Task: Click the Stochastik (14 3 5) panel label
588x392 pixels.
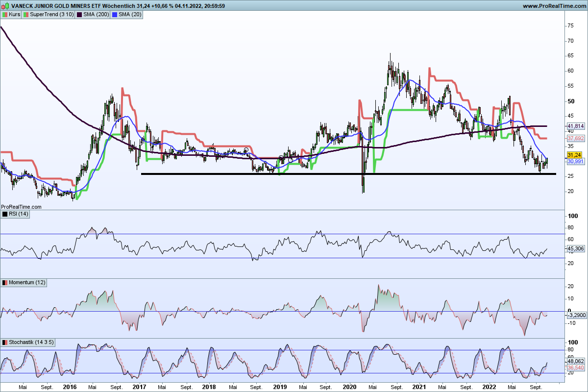Action: point(31,342)
